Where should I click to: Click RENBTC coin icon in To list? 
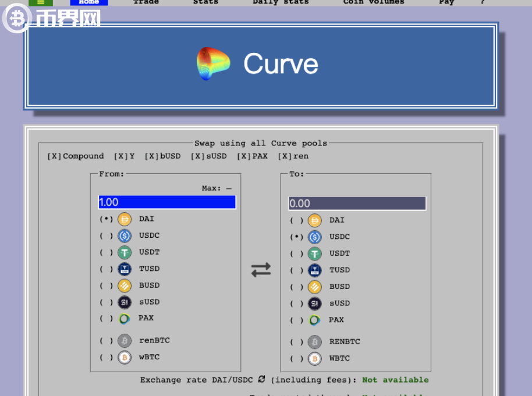[315, 342]
